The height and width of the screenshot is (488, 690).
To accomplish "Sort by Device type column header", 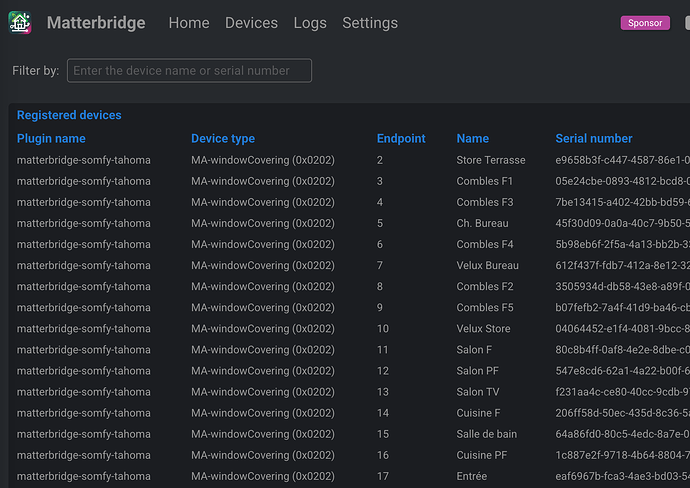I will pyautogui.click(x=223, y=139).
